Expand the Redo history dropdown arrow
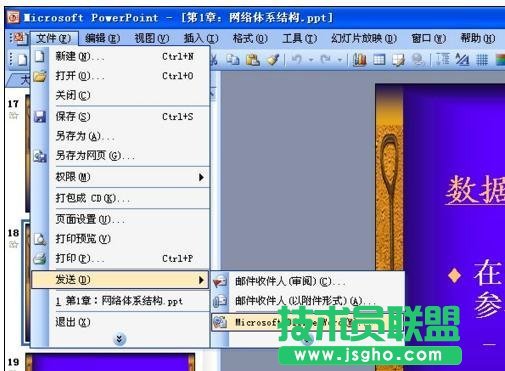This screenshot has height=371, width=505. coord(339,60)
